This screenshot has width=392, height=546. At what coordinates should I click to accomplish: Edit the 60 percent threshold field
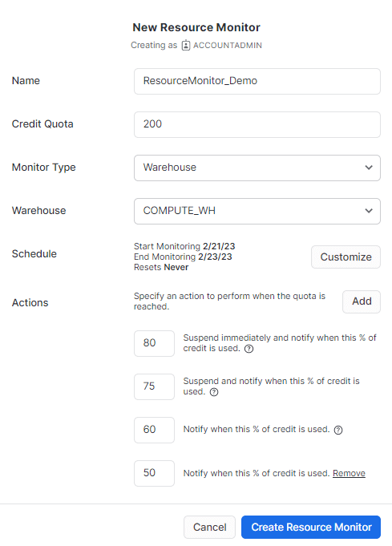pos(154,430)
